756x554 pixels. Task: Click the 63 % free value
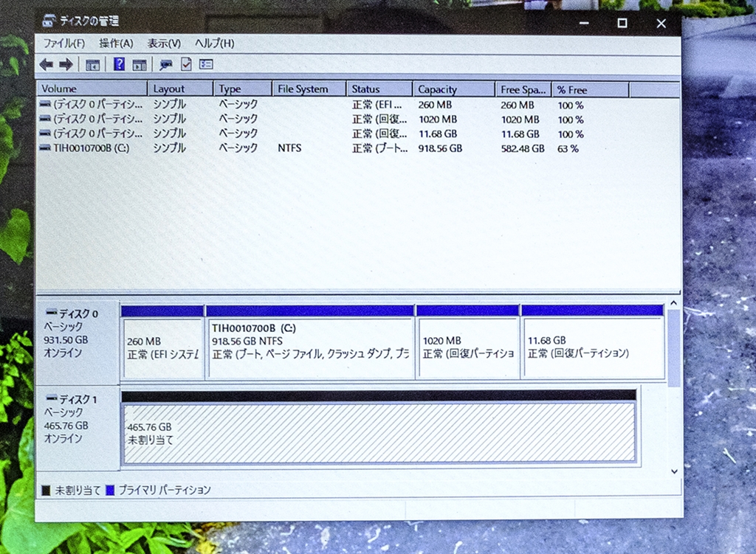point(568,148)
